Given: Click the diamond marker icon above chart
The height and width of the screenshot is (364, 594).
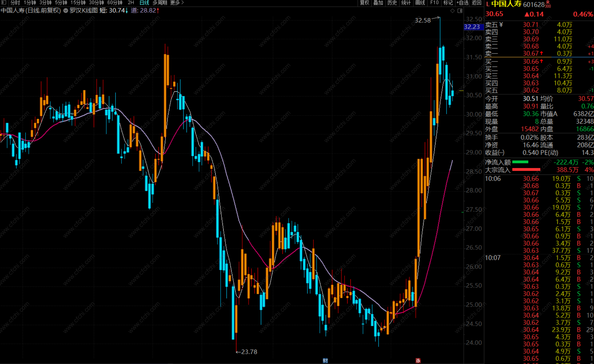Looking at the screenshot, I should click(x=452, y=11).
